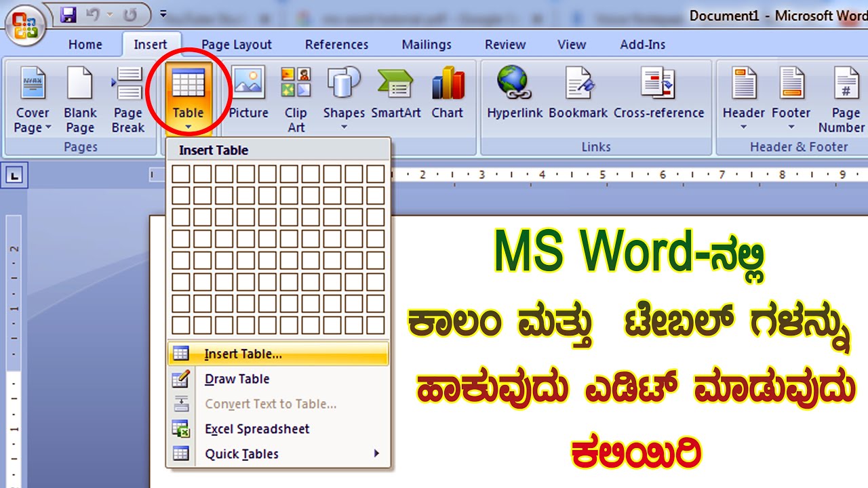Select the Add-Ins tab
The height and width of the screenshot is (488, 868).
[643, 45]
